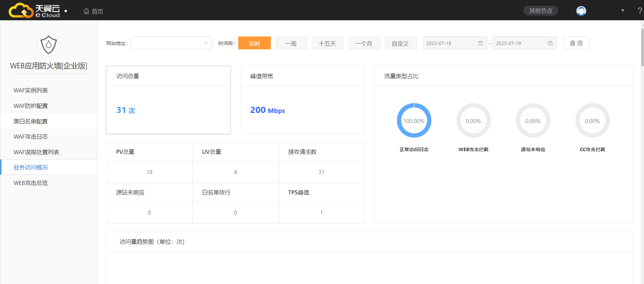644x284 pixels.
Task: Click the 正常访问日志 100.00% donut chart
Action: (x=414, y=121)
